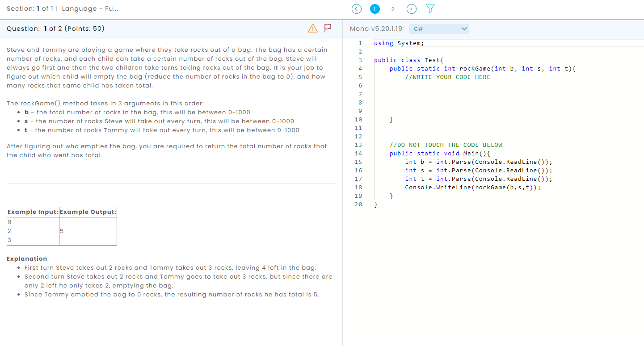Viewport: 644px width, 346px height.
Task: Click the blue question 1 circle indicator
Action: tap(375, 8)
